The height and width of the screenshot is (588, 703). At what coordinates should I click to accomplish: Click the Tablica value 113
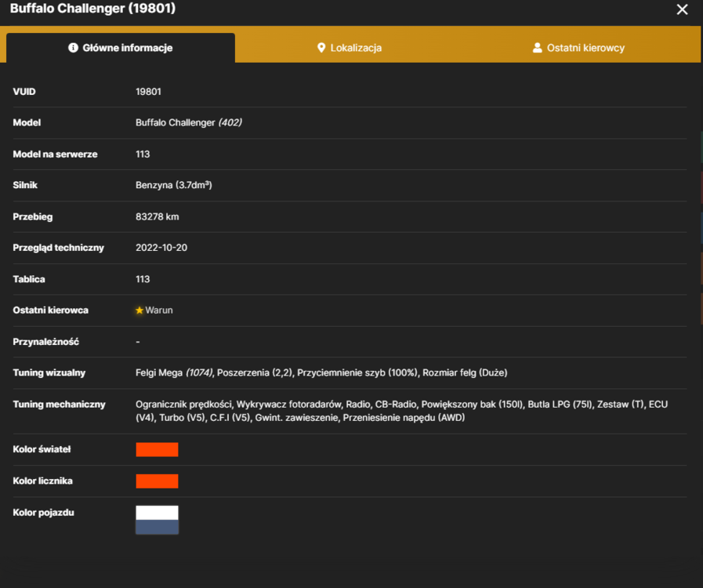tap(143, 279)
